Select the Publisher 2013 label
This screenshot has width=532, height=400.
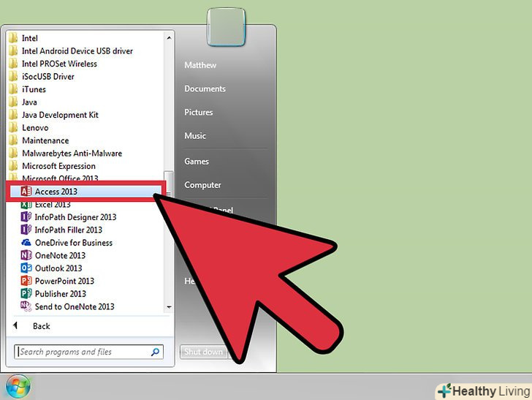pyautogui.click(x=61, y=294)
